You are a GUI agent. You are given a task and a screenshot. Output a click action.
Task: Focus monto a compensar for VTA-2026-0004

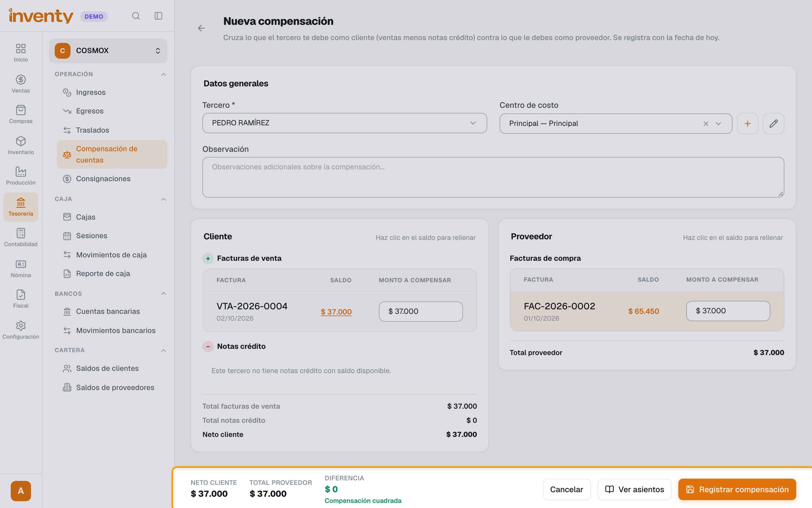click(421, 311)
